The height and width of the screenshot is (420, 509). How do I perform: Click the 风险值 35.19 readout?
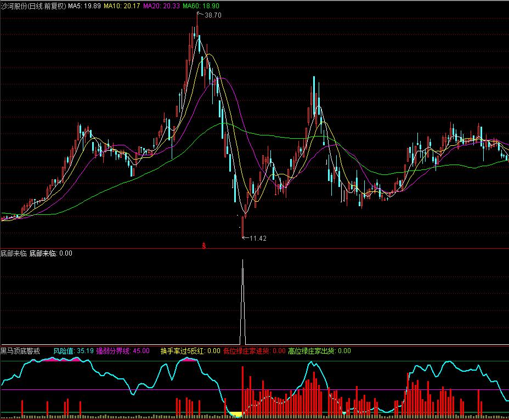click(73, 351)
